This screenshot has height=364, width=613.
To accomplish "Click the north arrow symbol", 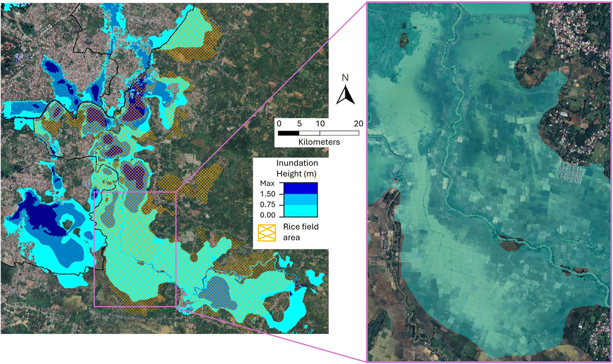I will [345, 95].
